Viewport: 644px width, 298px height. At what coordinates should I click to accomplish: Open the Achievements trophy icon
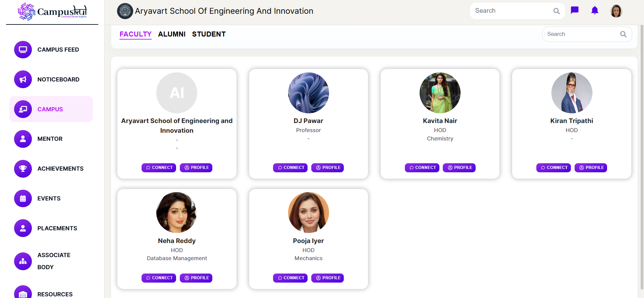(23, 169)
